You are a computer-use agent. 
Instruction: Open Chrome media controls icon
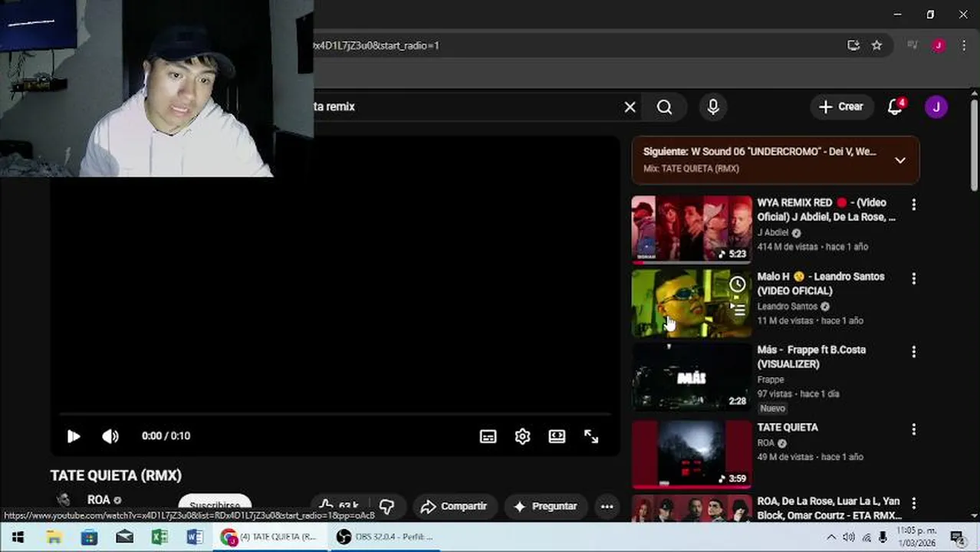[913, 45]
